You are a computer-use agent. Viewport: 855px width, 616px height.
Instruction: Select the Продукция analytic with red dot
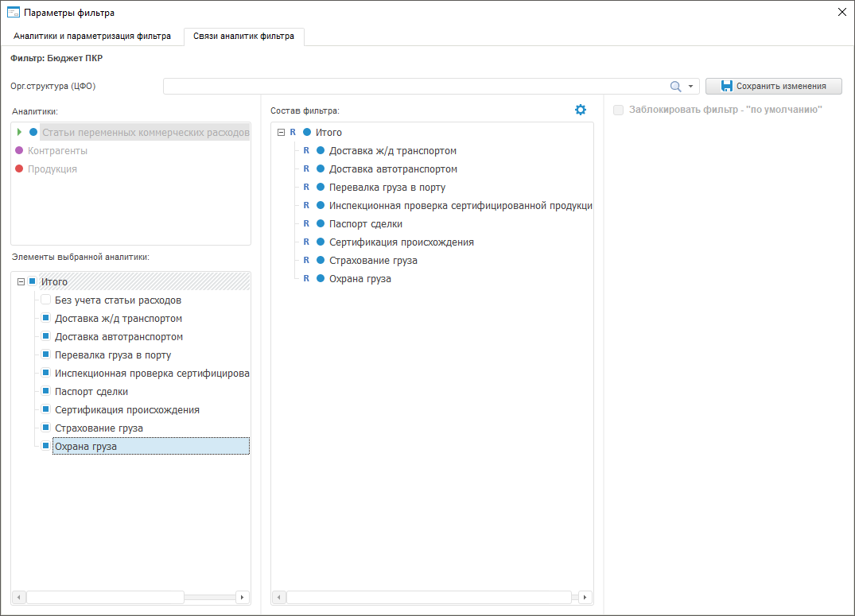[x=52, y=169]
